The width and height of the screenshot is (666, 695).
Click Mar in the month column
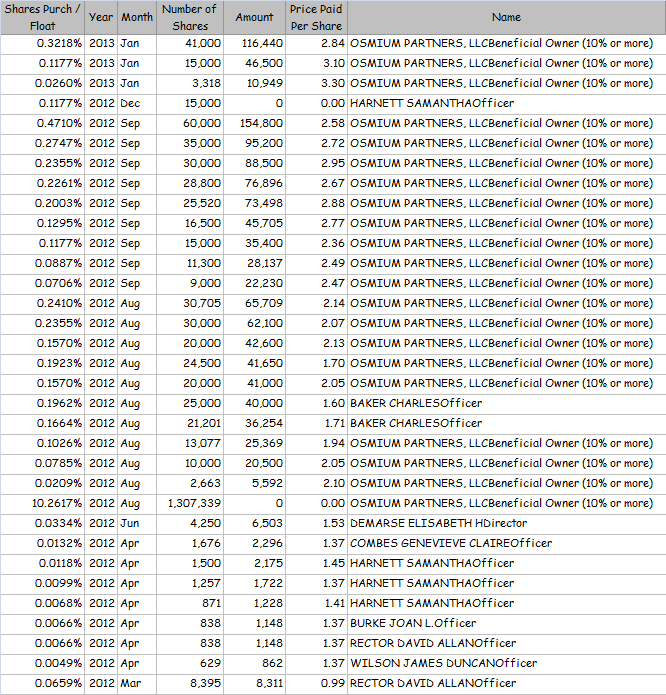pyautogui.click(x=137, y=683)
